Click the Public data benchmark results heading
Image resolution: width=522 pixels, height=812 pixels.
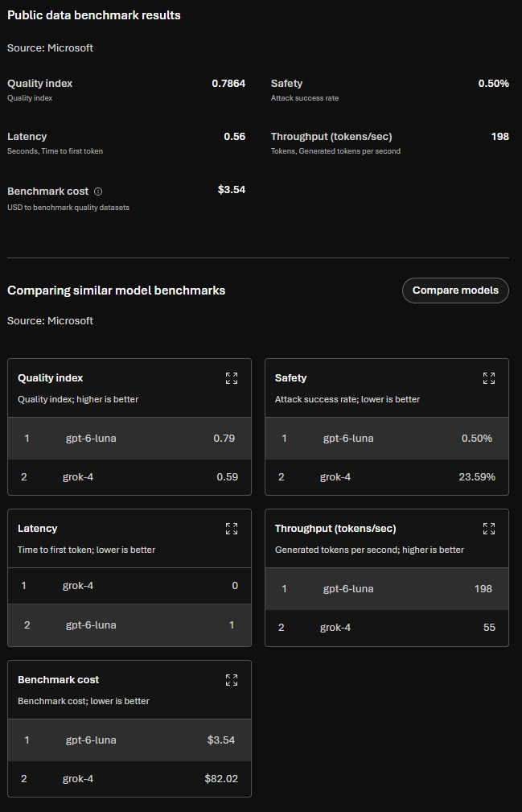[93, 15]
